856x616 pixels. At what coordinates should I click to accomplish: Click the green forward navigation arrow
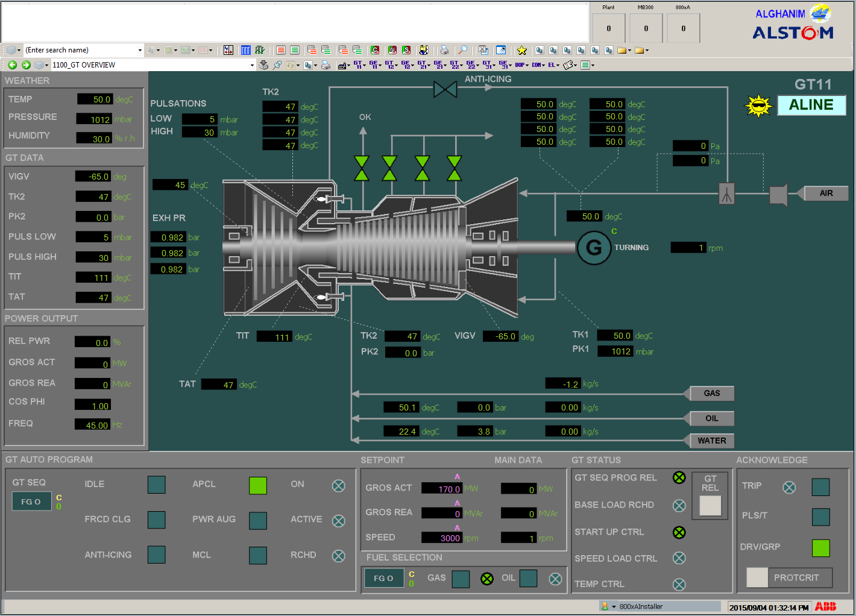(x=26, y=65)
